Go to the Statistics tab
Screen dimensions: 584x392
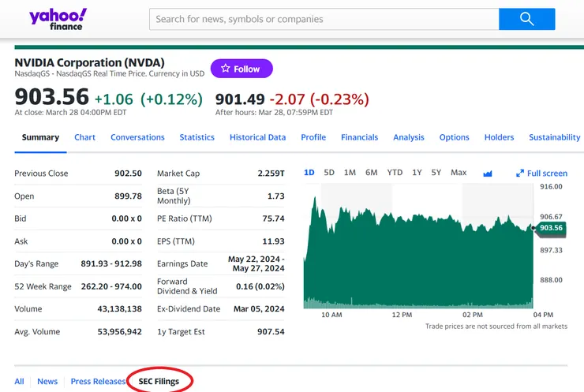tap(197, 137)
